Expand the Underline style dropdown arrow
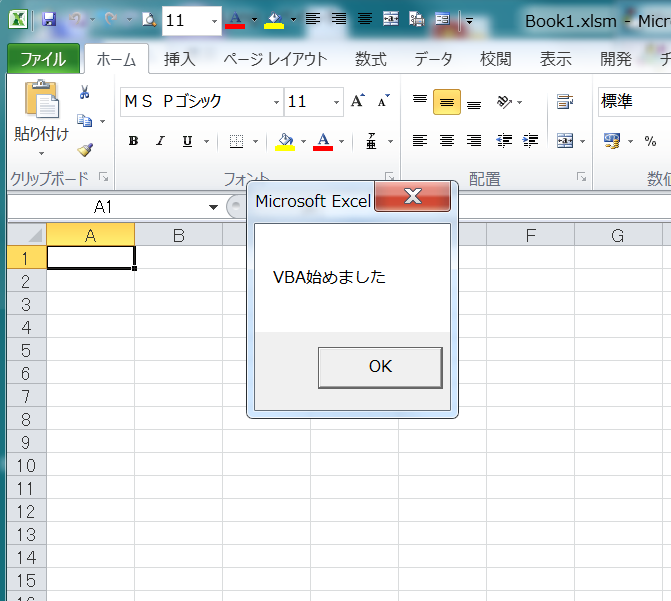The width and height of the screenshot is (671, 601). tap(206, 141)
